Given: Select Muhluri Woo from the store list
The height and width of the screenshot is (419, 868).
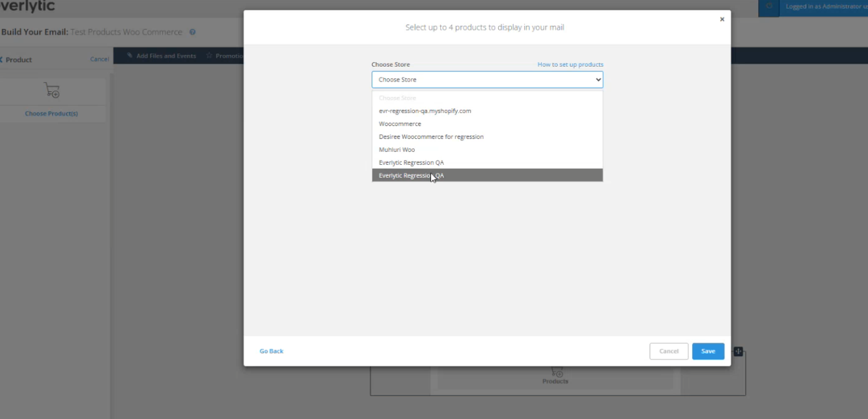Looking at the screenshot, I should (x=396, y=149).
